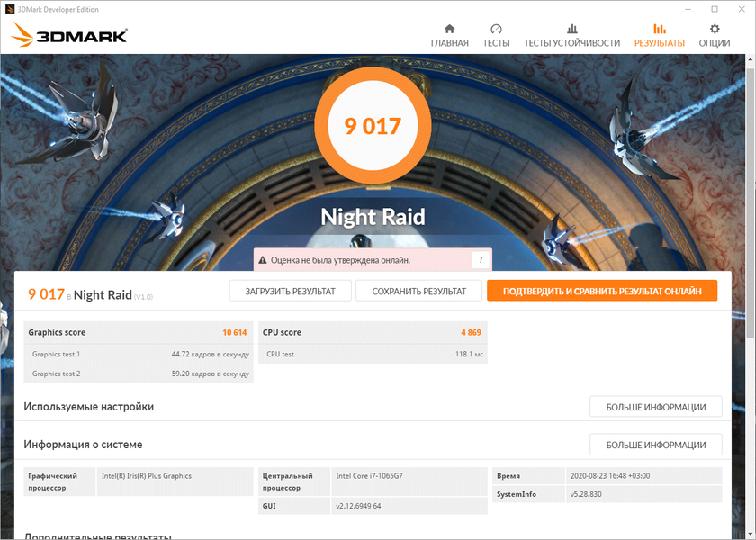Viewport: 756px width, 540px height.
Task: Click the Night Raid title text
Action: coord(373,217)
